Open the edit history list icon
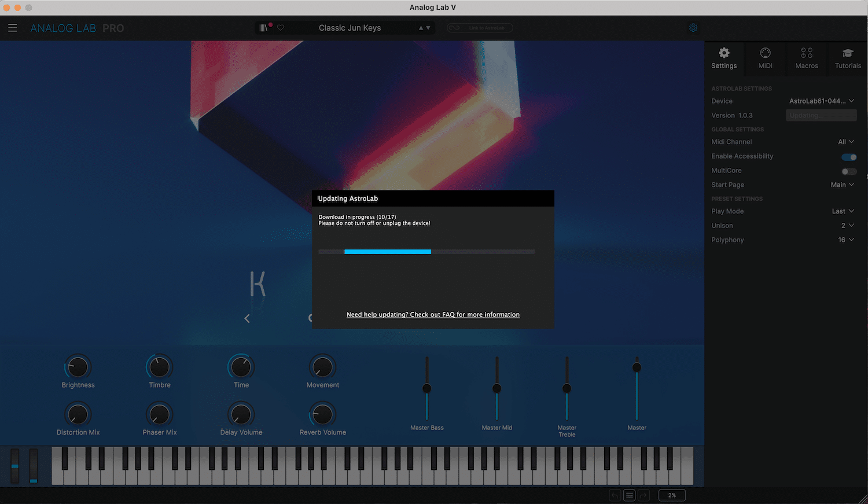This screenshot has width=868, height=504. 629,495
